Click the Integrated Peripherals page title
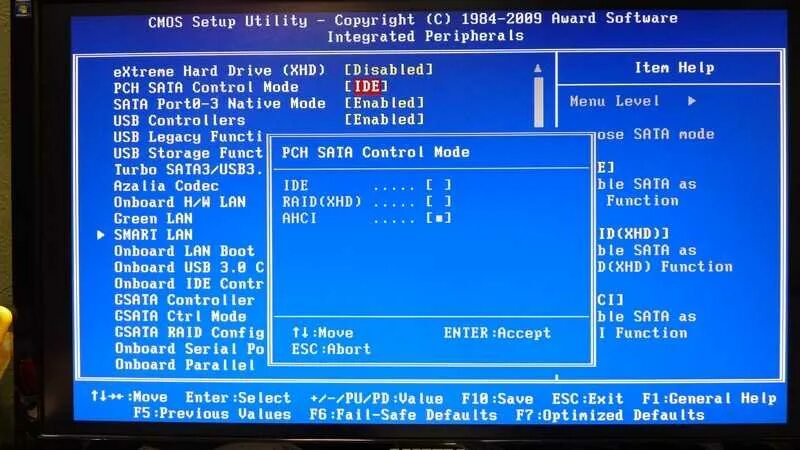800x450 pixels. click(426, 36)
